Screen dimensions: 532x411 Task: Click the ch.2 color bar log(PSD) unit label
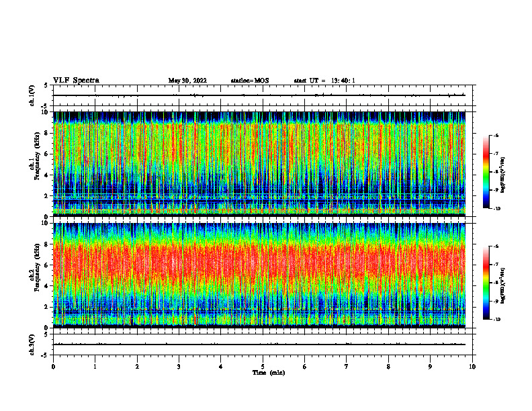coord(503,285)
